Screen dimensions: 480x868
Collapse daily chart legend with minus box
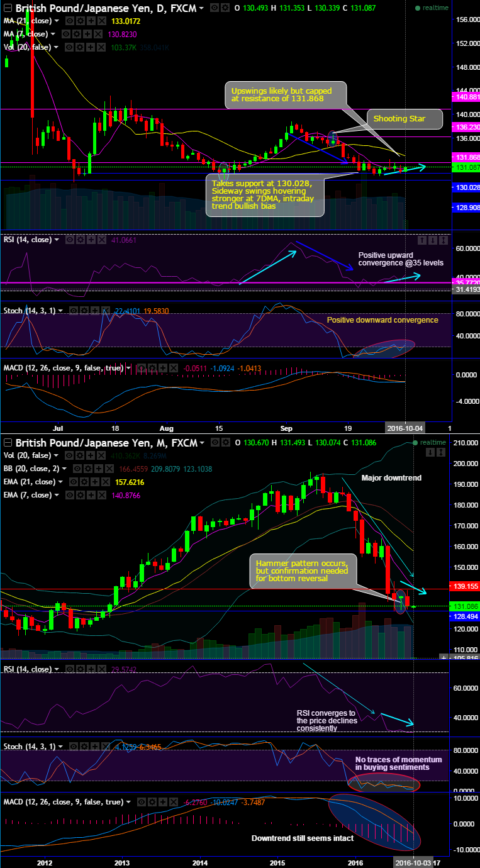8,8
